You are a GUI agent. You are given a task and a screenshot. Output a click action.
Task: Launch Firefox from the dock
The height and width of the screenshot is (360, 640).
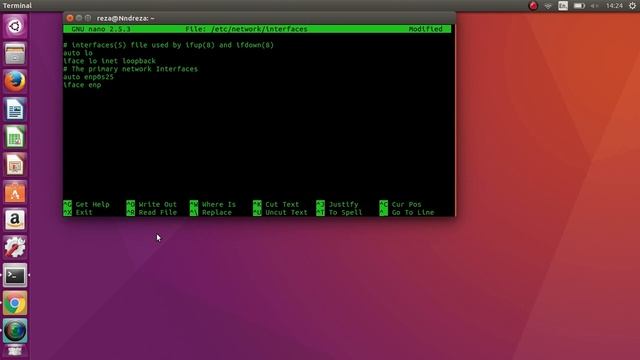(15, 81)
